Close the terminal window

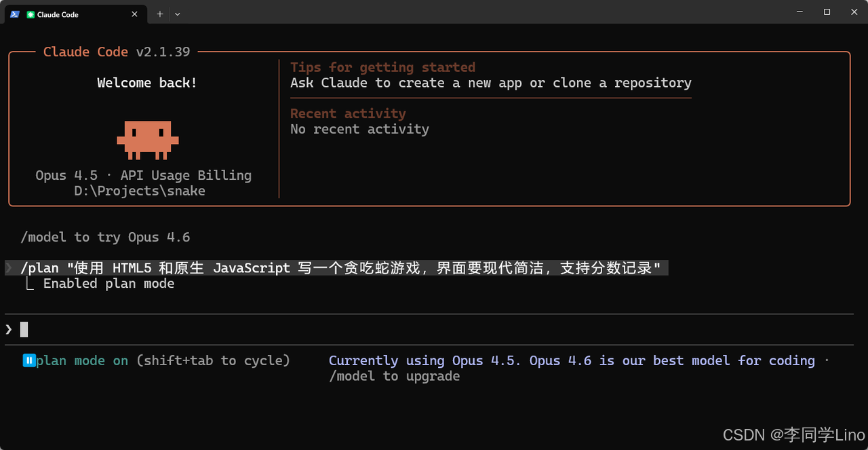point(854,12)
